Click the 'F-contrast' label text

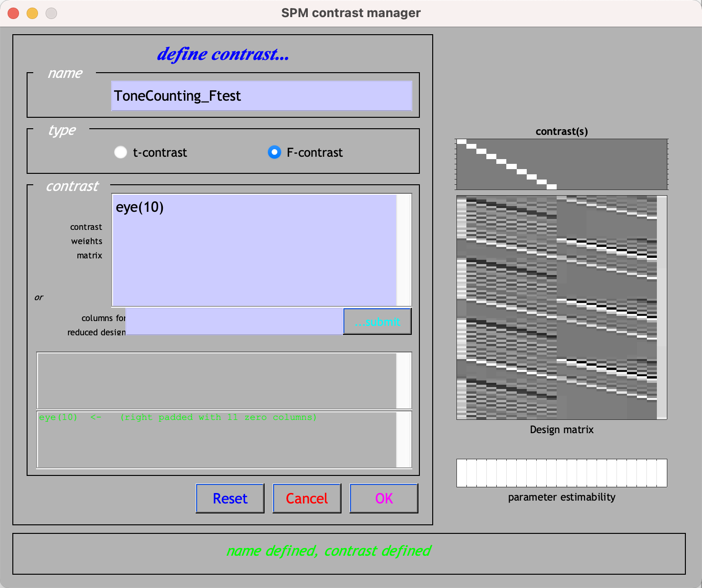click(x=315, y=152)
